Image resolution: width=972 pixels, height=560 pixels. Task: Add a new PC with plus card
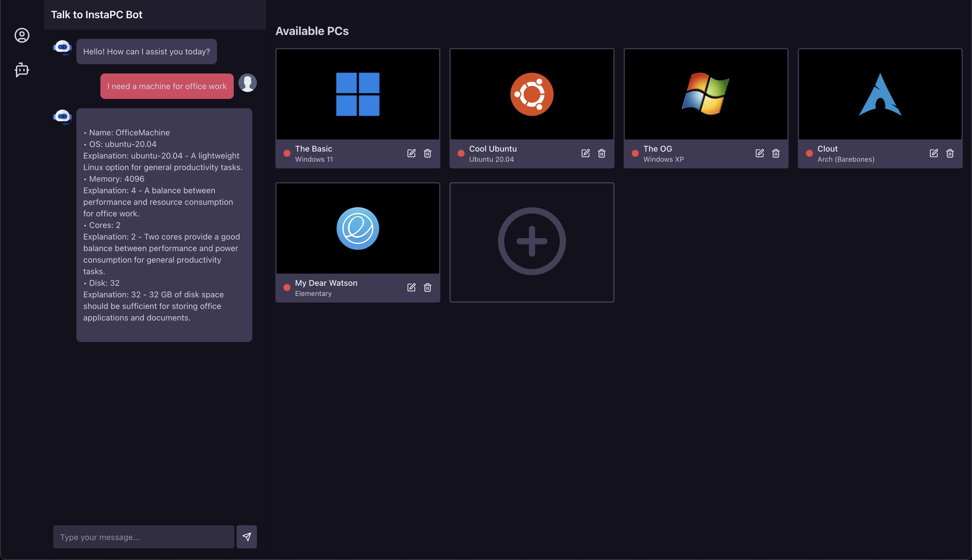click(x=532, y=242)
